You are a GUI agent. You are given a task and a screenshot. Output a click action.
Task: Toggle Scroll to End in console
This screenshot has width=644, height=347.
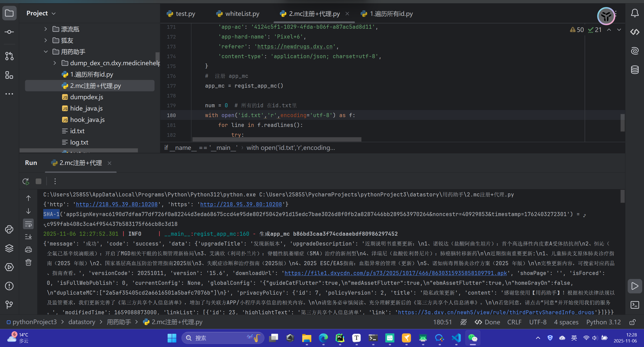point(28,237)
